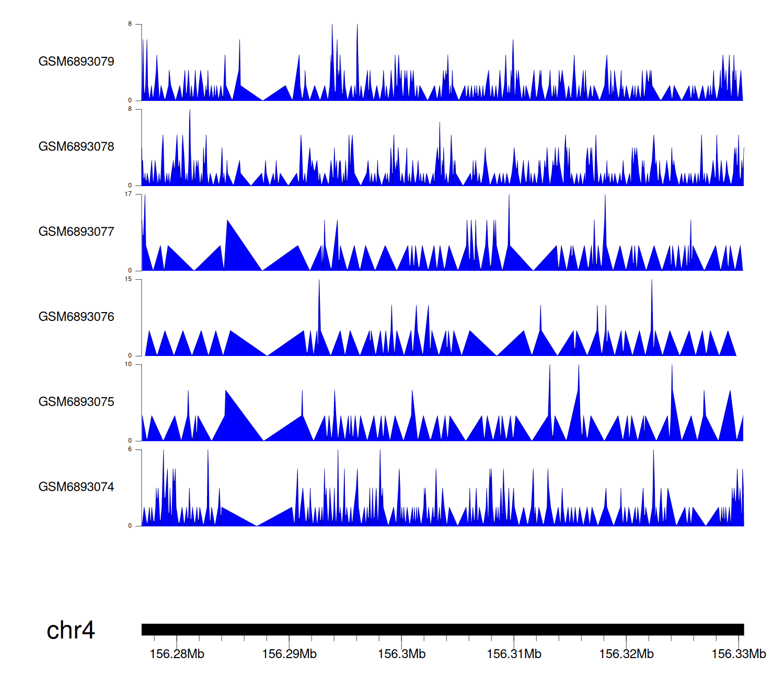
Task: Select the 156.29Mb coordinate label
Action: (x=289, y=654)
